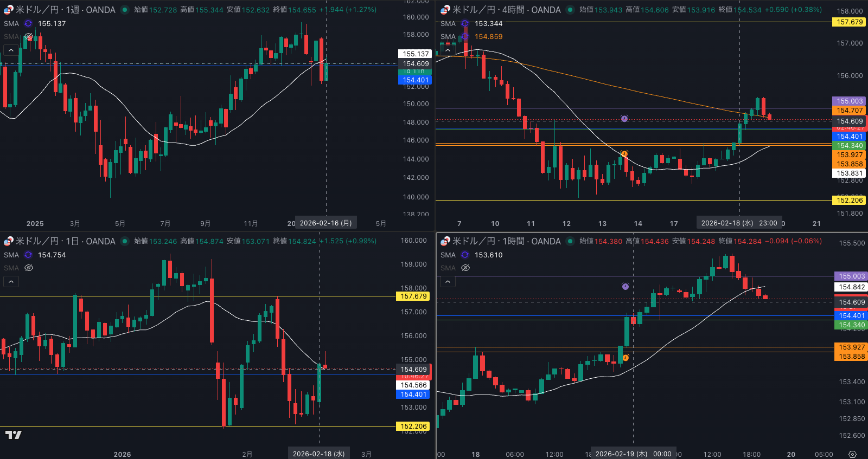Click the blue 154.401 price label on the 4-hour chart
This screenshot has height=459, width=868.
(850, 137)
